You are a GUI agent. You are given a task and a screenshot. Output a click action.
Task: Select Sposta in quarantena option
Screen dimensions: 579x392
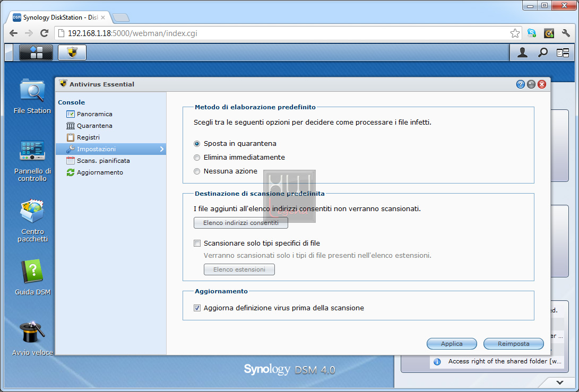pos(197,144)
